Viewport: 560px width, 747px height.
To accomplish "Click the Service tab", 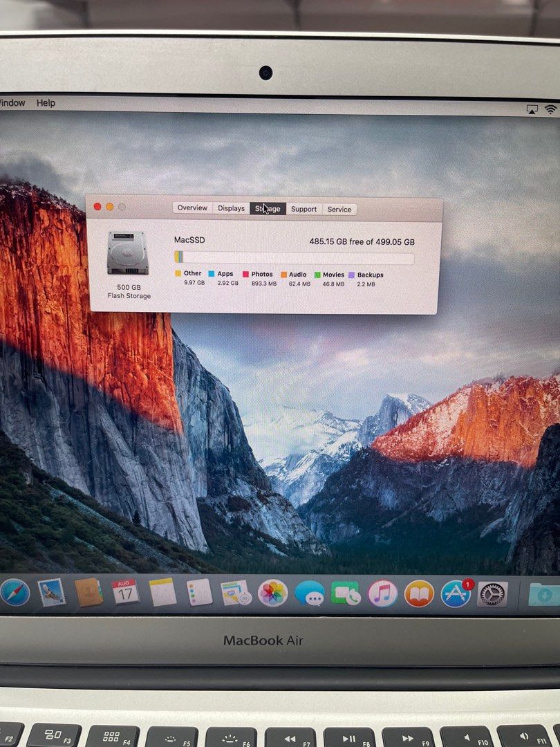I will 339,209.
